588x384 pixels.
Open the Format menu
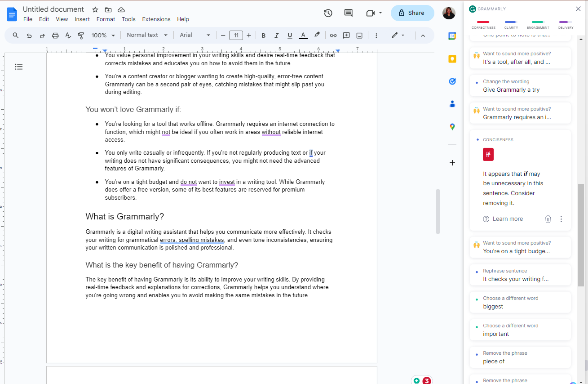click(x=106, y=19)
